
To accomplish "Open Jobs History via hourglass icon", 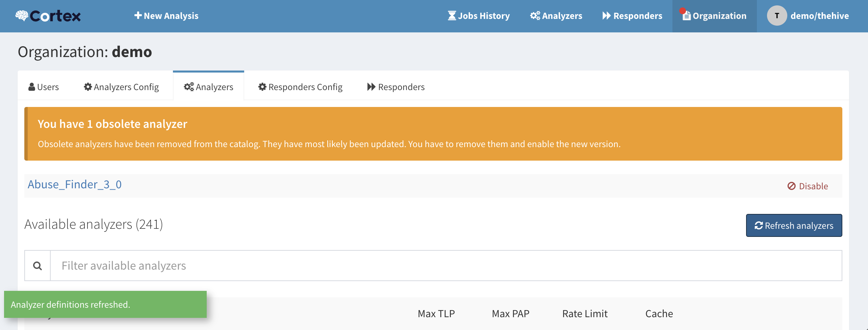I will pyautogui.click(x=452, y=16).
